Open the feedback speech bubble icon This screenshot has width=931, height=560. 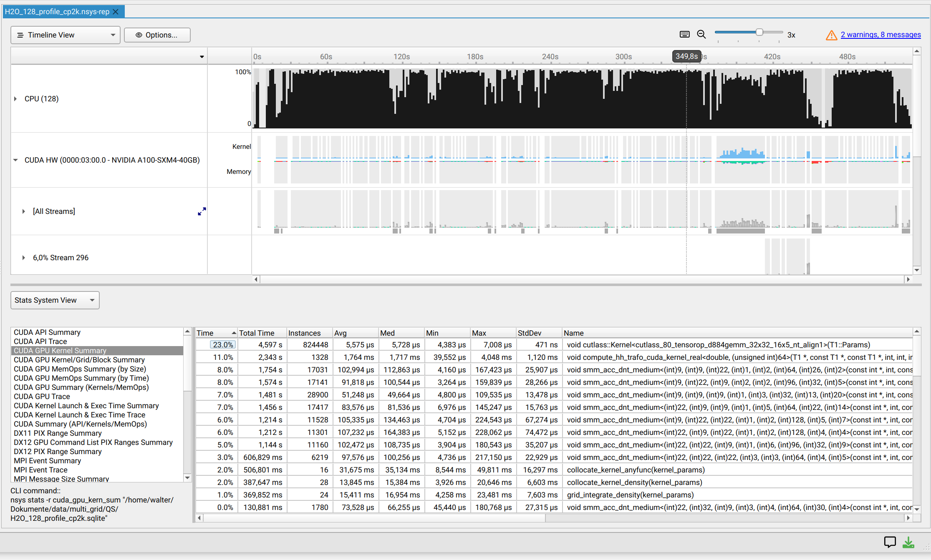tap(890, 542)
